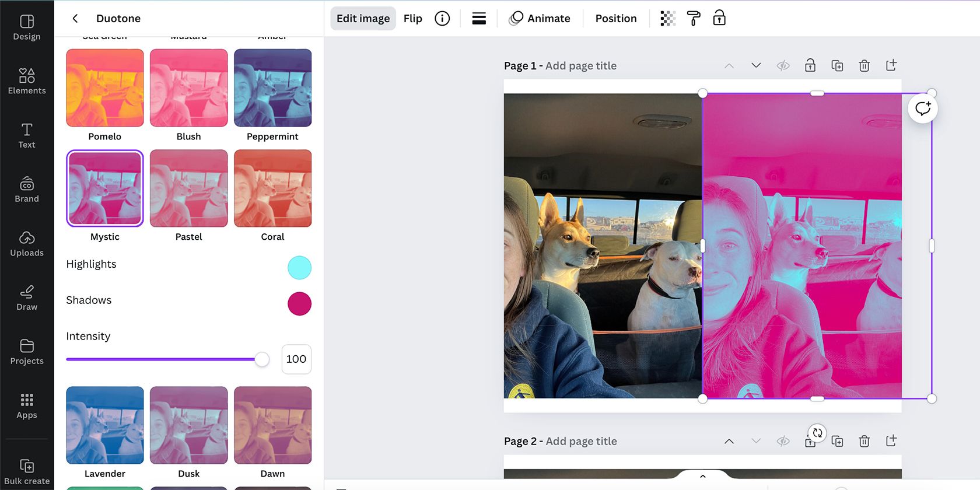
Task: Open the Position tab
Action: pos(616,19)
